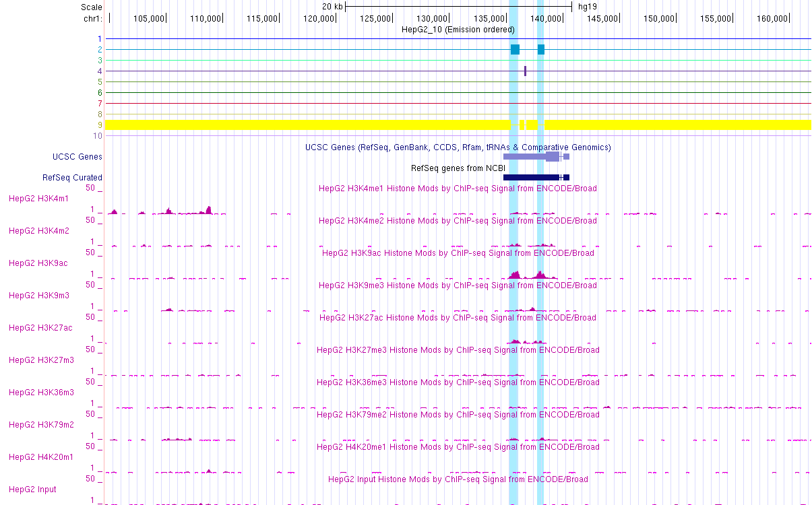The image size is (812, 505).
Task: Click the UCSC Genes track label
Action: pyautogui.click(x=77, y=156)
